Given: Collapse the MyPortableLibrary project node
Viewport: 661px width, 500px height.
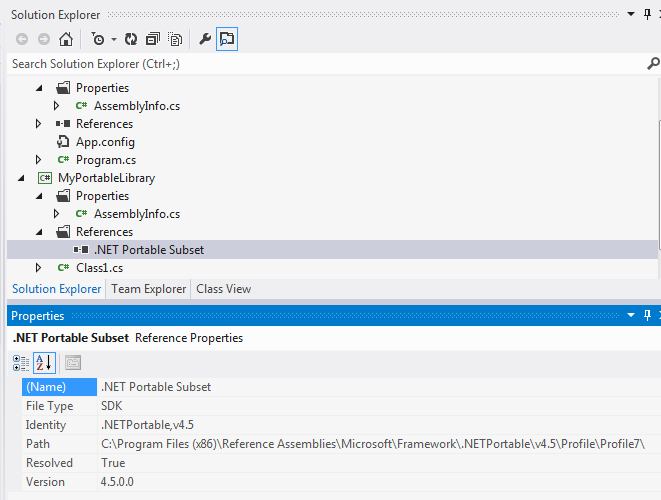Looking at the screenshot, I should coord(21,178).
